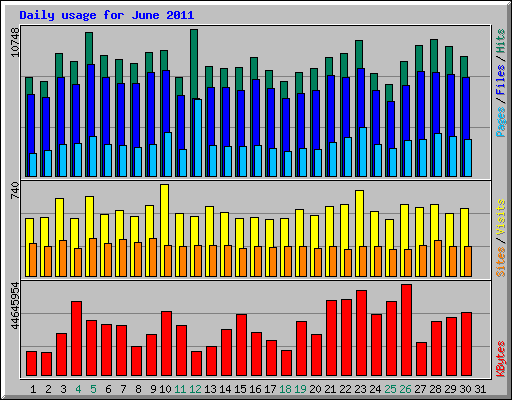This screenshot has height=400, width=512.
Task: Select the green Hits bar for day 25
Action: (389, 93)
